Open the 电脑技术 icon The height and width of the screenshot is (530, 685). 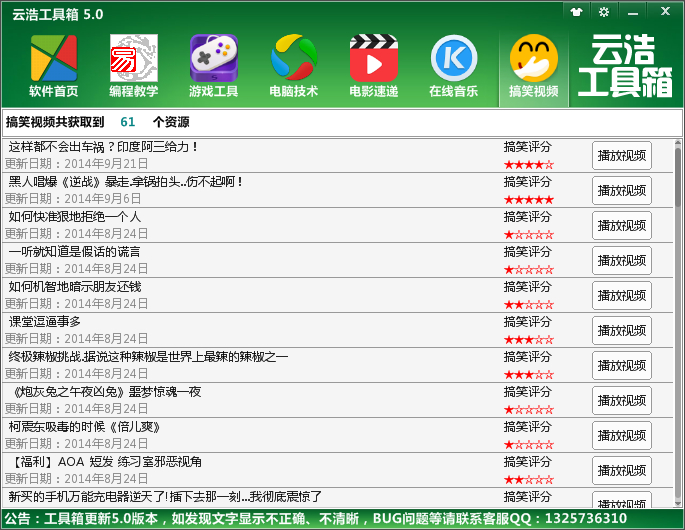coord(294,66)
